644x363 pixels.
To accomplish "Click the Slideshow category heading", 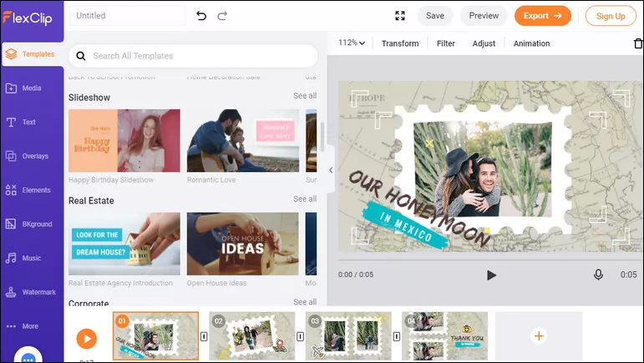I will tap(89, 98).
